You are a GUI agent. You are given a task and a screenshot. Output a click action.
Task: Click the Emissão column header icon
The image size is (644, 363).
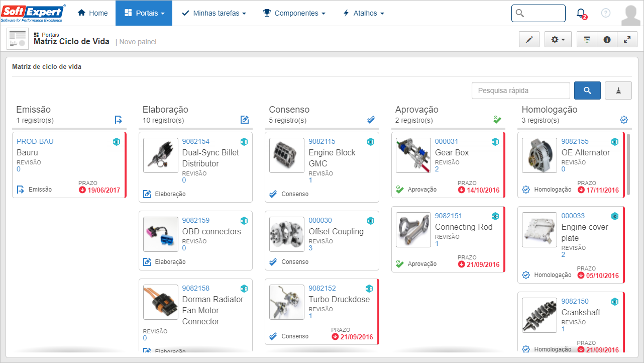119,120
